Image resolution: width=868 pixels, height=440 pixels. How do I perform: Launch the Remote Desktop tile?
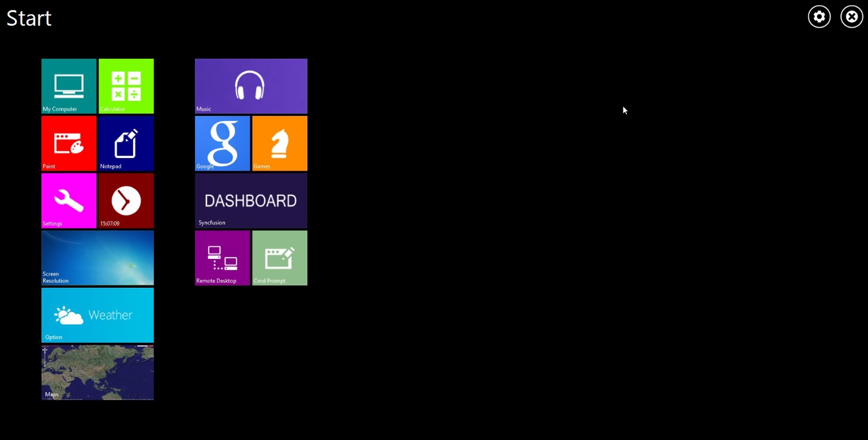[x=222, y=258]
